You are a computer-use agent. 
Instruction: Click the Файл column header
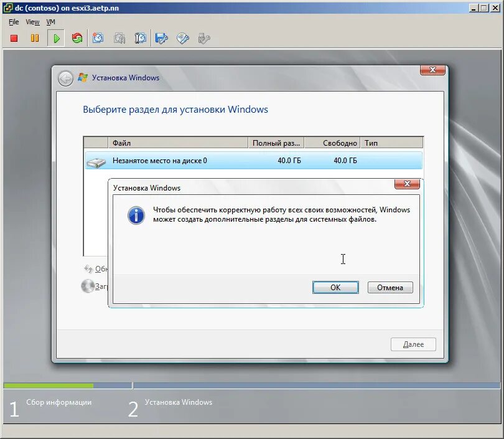point(178,143)
